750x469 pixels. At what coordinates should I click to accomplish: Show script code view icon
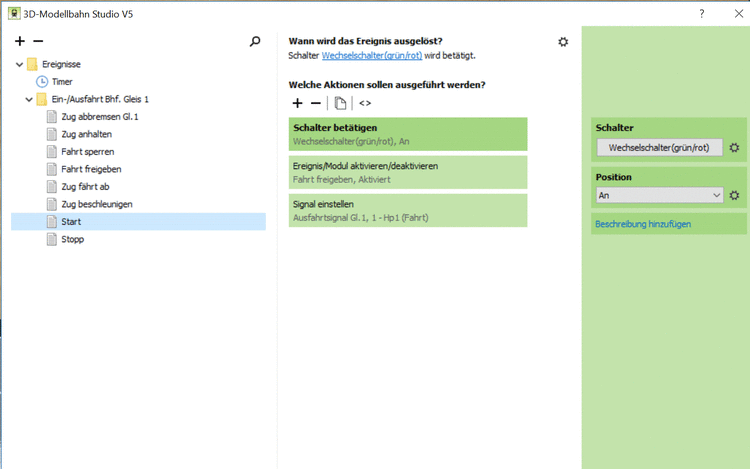[365, 103]
